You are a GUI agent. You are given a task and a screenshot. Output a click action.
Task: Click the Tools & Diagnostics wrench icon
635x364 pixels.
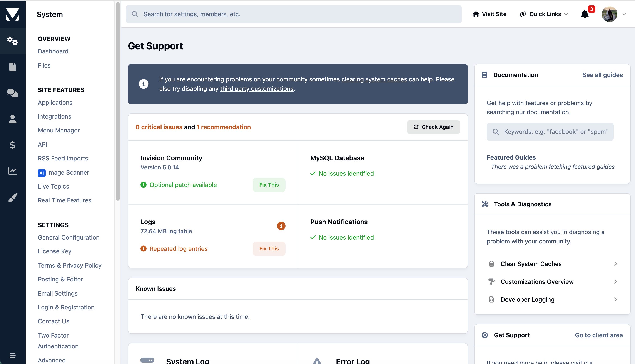(485, 204)
